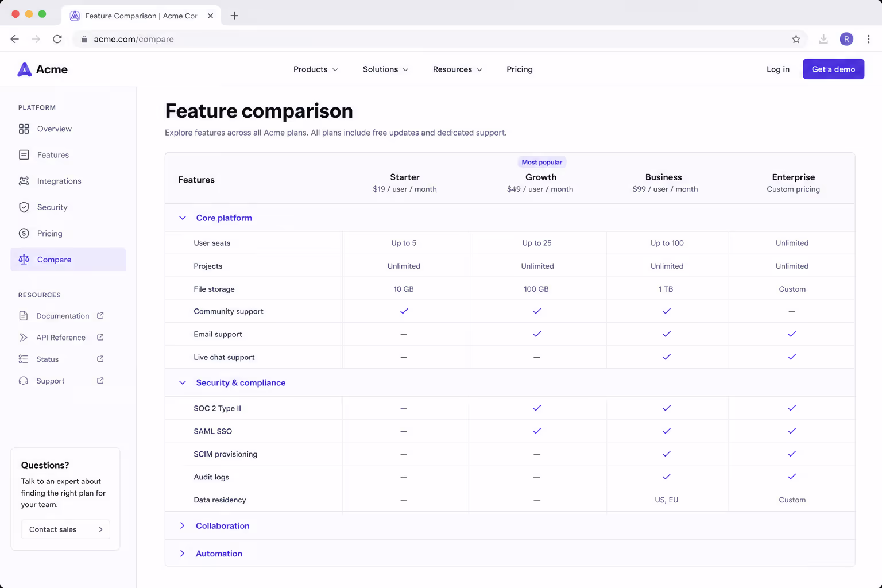This screenshot has width=882, height=588.
Task: Open the API Reference link
Action: coord(62,338)
